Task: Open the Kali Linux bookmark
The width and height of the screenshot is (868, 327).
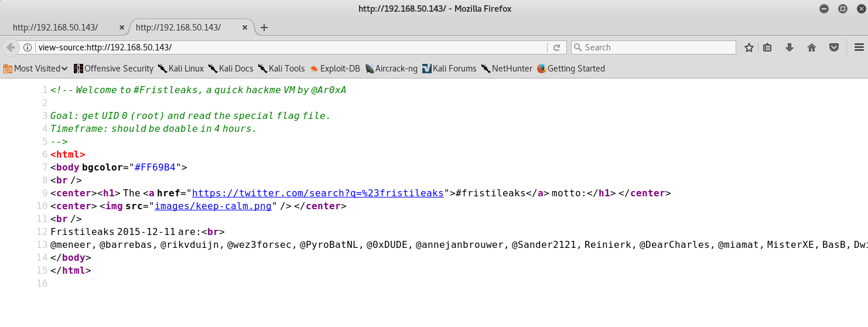Action: pyautogui.click(x=180, y=69)
